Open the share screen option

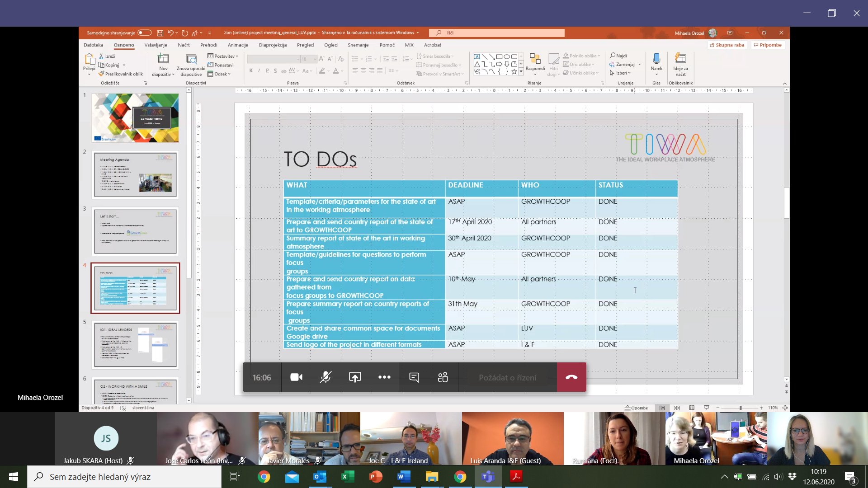point(355,377)
